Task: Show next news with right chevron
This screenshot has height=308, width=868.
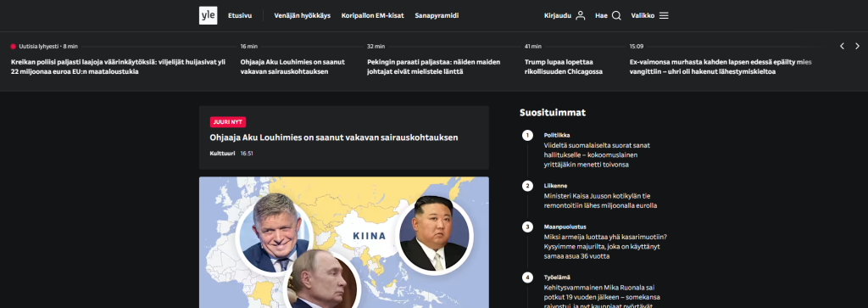Action: [x=858, y=46]
